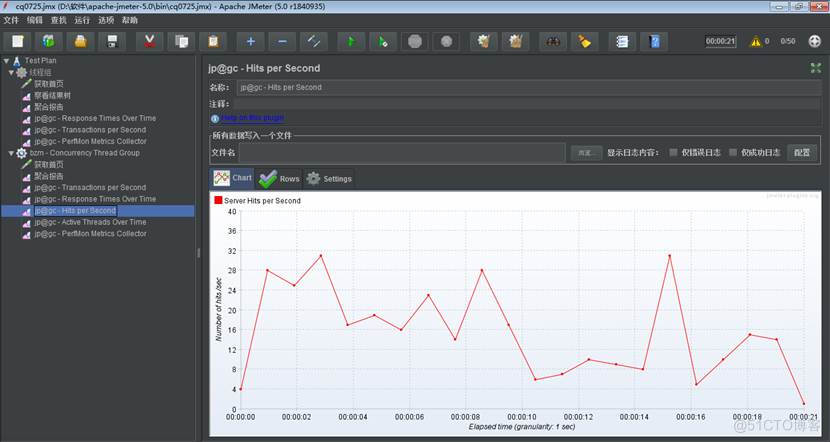Screen dimensions: 830x442
Task: Open the 文件 menu
Action: click(x=11, y=20)
